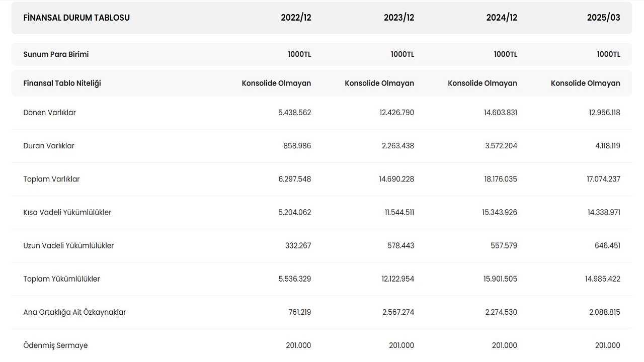Click the Dönen Varlıklar value 12.956.118

click(604, 113)
